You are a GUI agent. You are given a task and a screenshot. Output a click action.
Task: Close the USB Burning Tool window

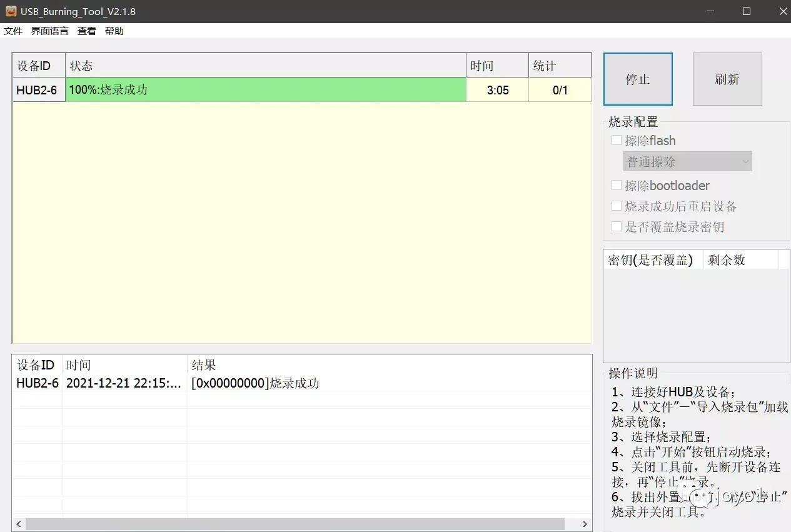[x=782, y=11]
